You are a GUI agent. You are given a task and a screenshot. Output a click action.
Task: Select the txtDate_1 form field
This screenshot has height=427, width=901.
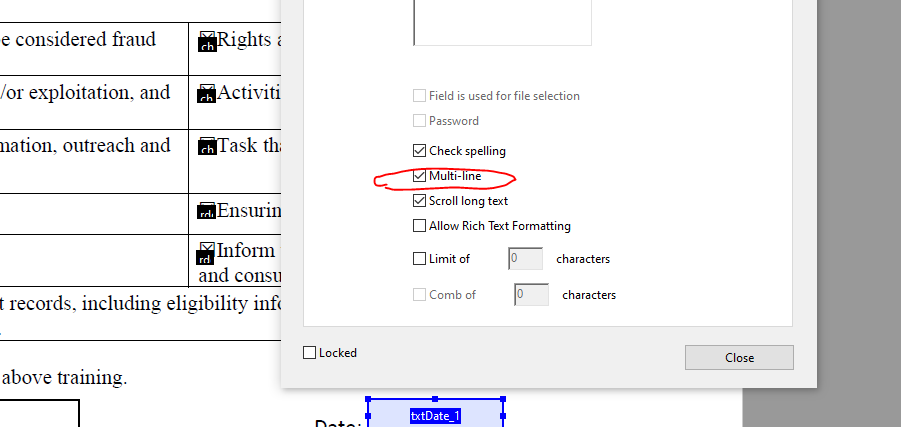pos(435,413)
